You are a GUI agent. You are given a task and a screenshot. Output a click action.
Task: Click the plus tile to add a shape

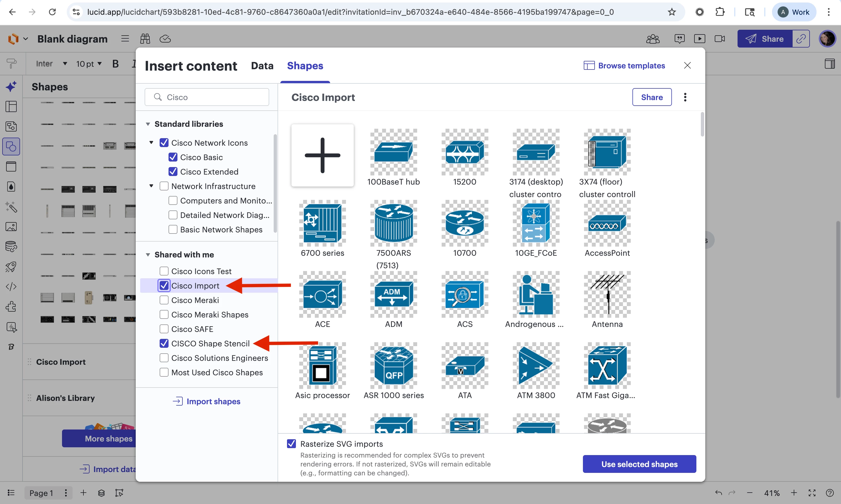[322, 155]
